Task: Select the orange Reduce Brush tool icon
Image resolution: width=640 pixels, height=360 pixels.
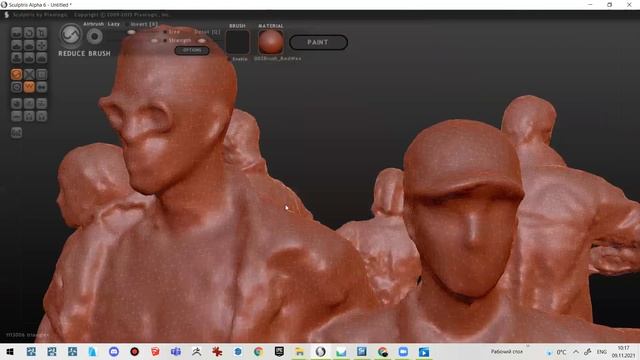Action: 16,74
